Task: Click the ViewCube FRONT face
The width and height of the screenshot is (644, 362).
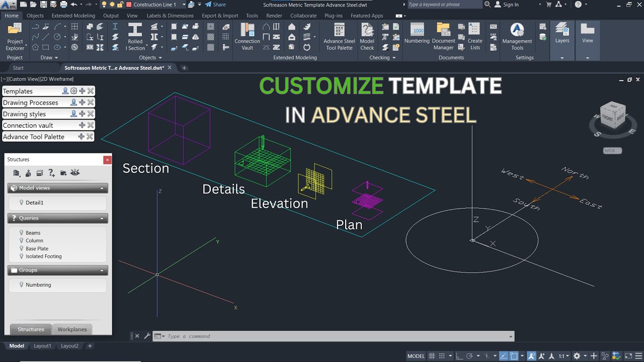Action: pyautogui.click(x=608, y=119)
